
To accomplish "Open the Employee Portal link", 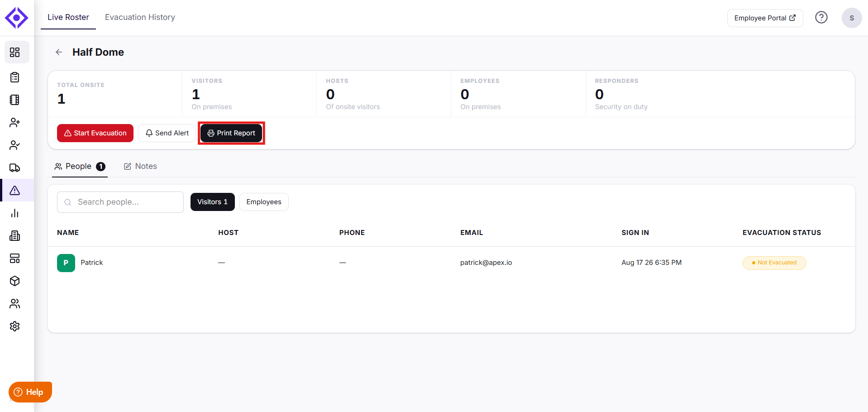I will (765, 18).
